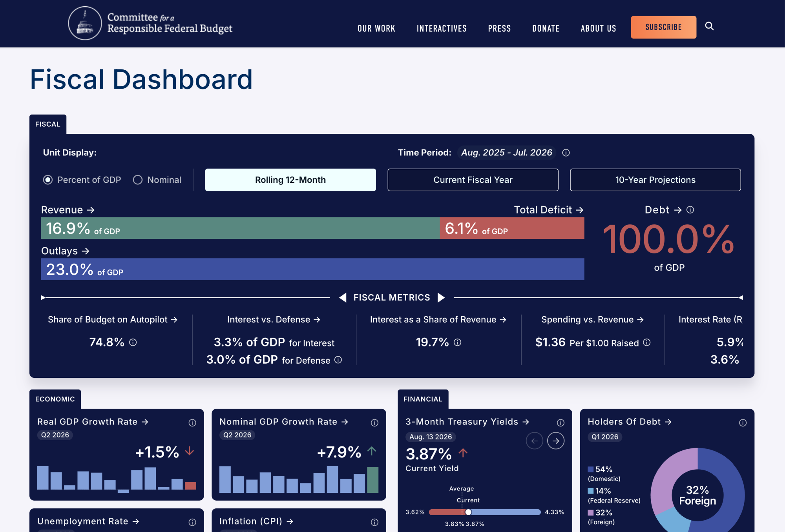785x532 pixels.
Task: Open Inflation (CPI) link
Action: (256, 521)
